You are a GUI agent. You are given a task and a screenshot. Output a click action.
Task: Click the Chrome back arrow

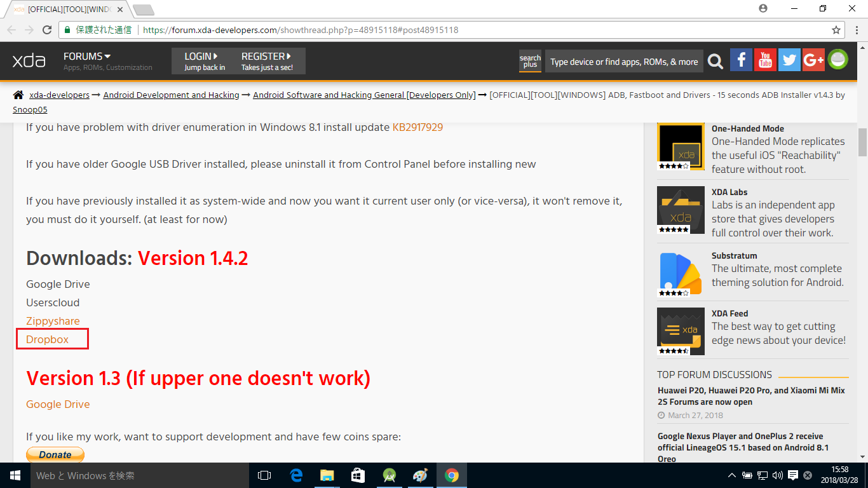pos(11,30)
